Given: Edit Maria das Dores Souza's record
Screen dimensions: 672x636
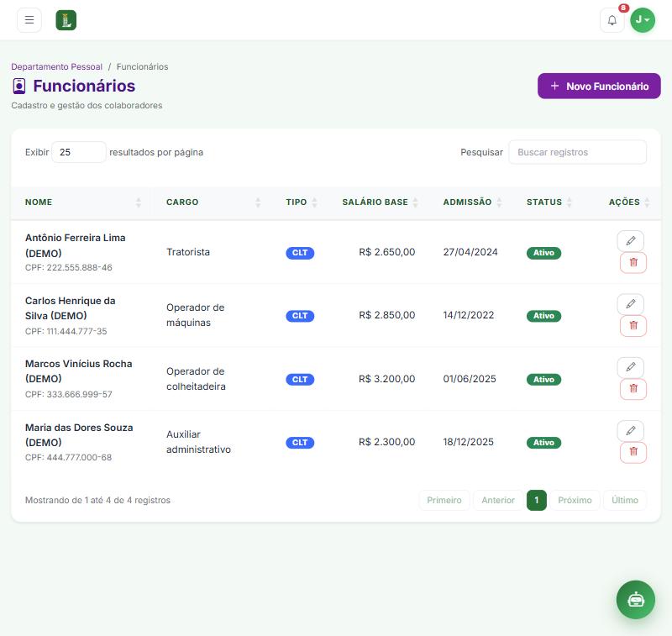Looking at the screenshot, I should (x=631, y=431).
